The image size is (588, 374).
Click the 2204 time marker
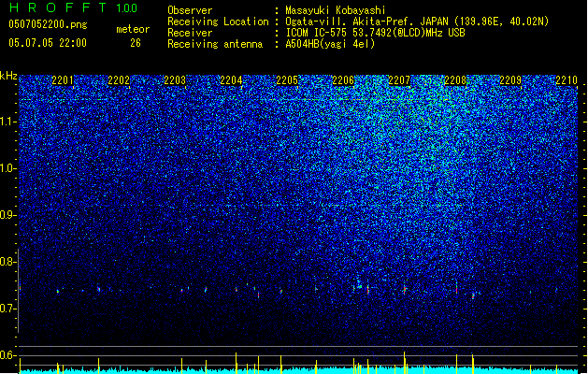231,80
